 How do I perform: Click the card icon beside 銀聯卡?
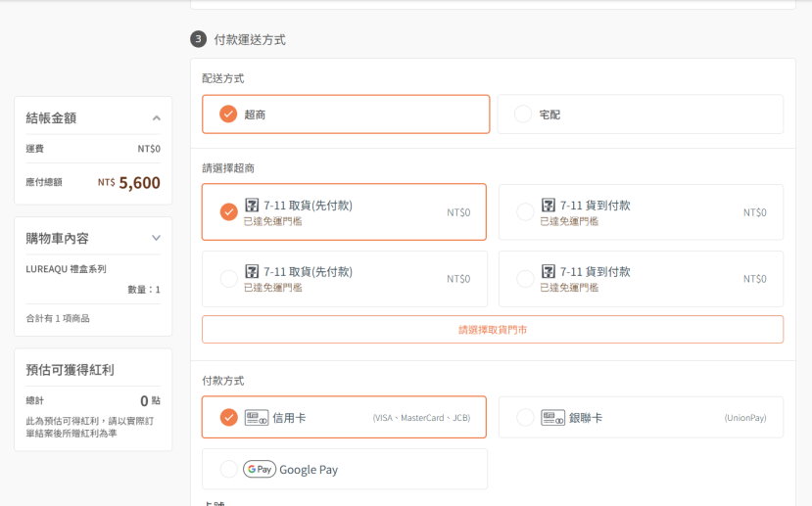tap(552, 418)
